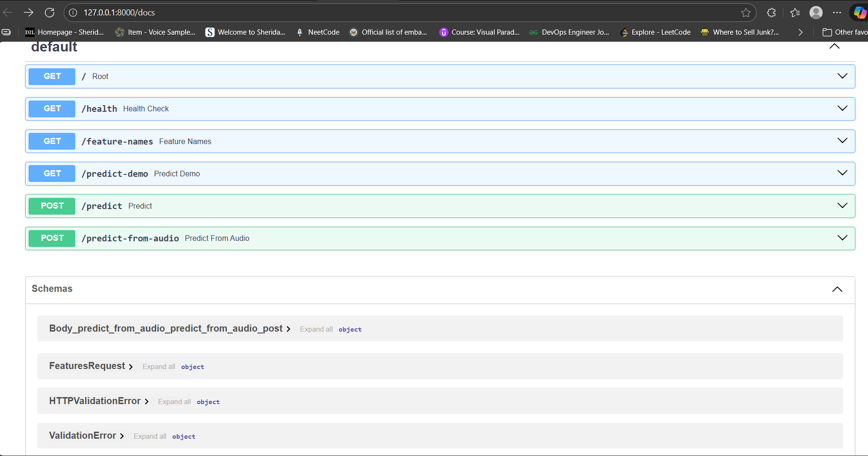The height and width of the screenshot is (456, 868).
Task: Click the tab actions icon left of bookmarks
Action: coord(7,32)
